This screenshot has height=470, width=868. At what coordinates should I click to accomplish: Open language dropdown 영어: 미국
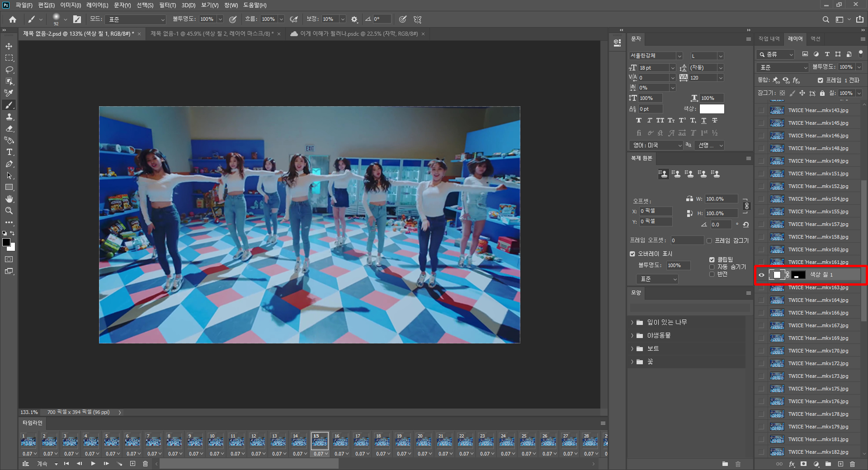pyautogui.click(x=656, y=145)
